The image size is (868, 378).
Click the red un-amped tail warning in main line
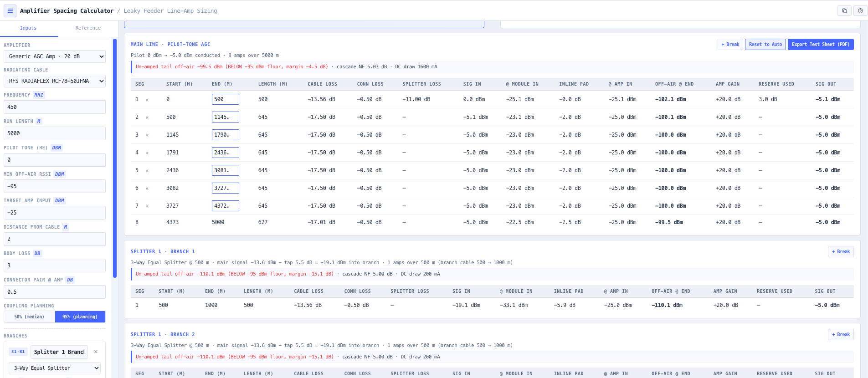click(231, 66)
